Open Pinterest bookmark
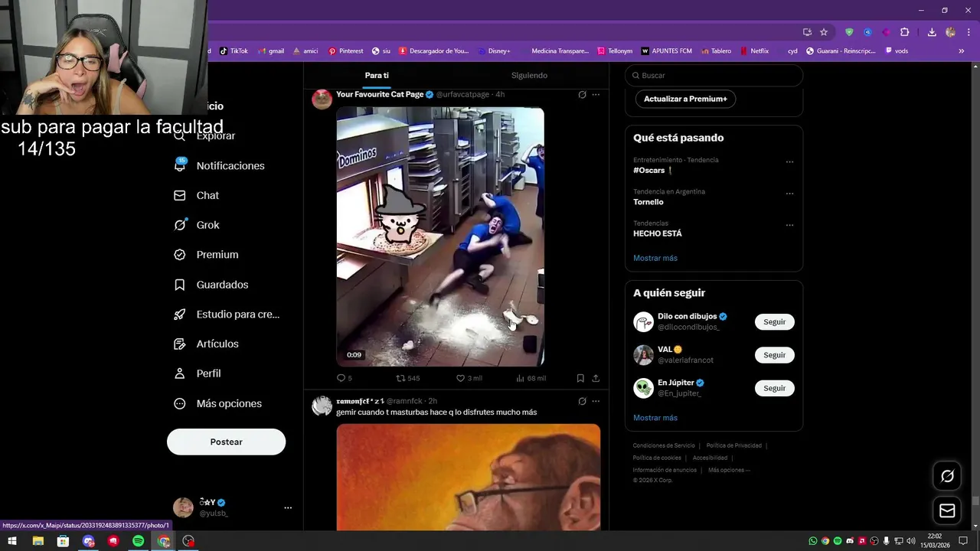 [x=346, y=51]
